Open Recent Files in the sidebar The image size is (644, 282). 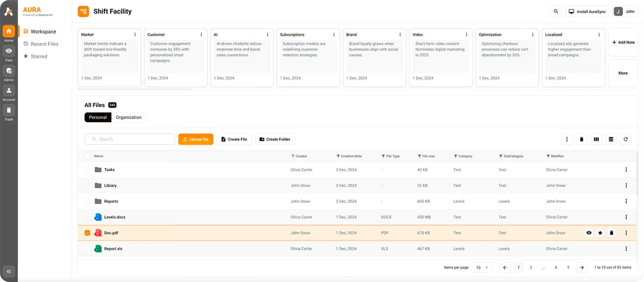pyautogui.click(x=44, y=44)
